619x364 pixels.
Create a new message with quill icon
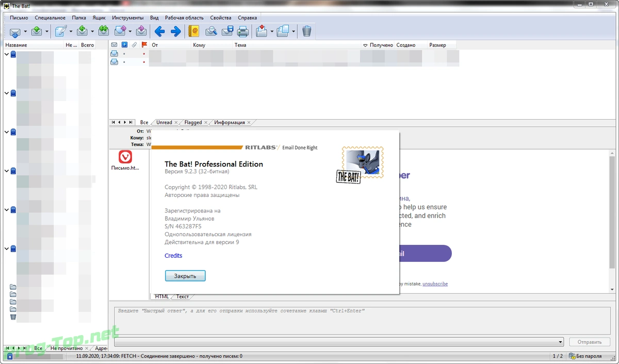[61, 31]
